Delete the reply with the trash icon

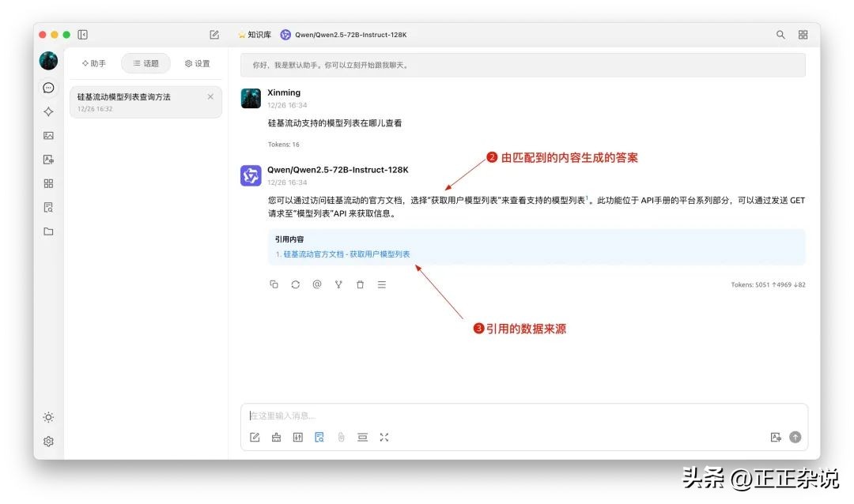pos(360,284)
